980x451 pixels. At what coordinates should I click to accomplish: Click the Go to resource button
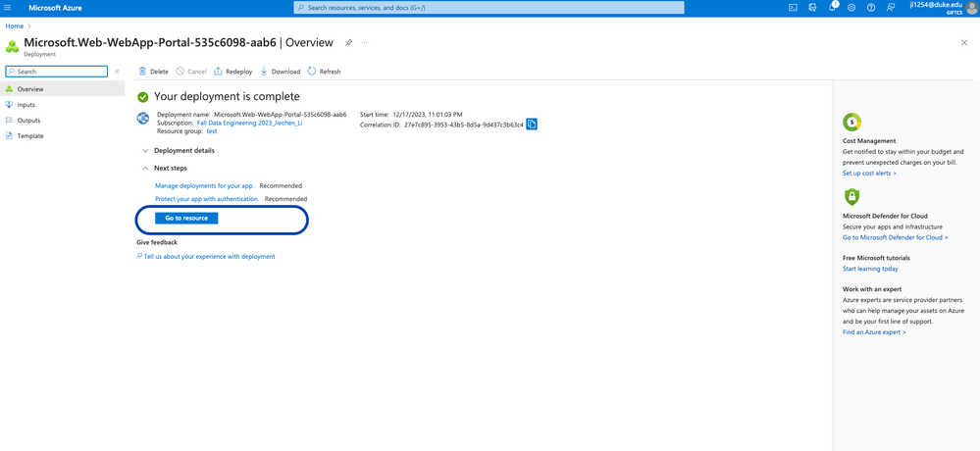[x=186, y=218]
